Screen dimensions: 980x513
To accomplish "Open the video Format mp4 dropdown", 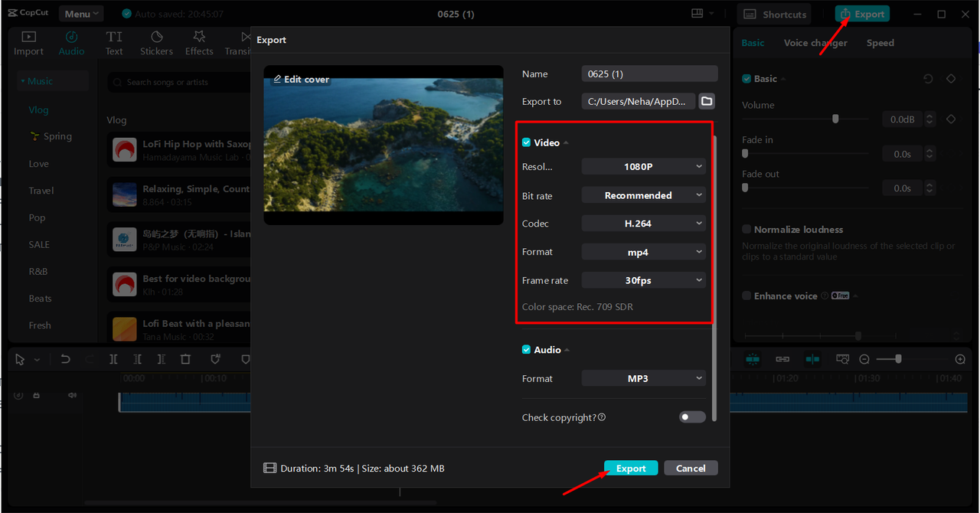I will (x=644, y=252).
